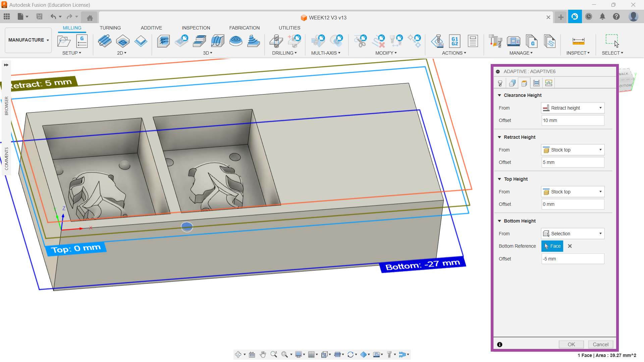644x362 pixels.
Task: Open the Inspection ribbon tab
Action: [x=196, y=28]
